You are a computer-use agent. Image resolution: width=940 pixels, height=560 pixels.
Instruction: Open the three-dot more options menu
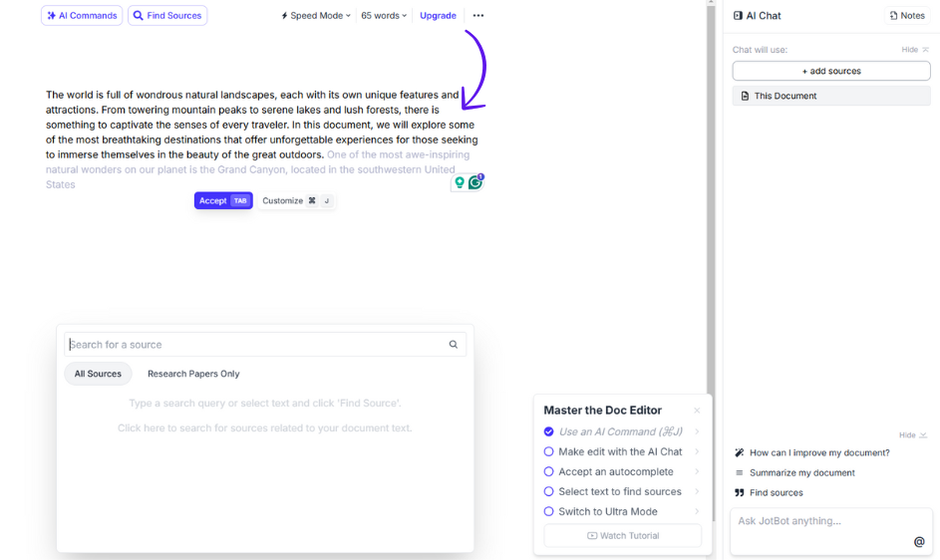[477, 16]
